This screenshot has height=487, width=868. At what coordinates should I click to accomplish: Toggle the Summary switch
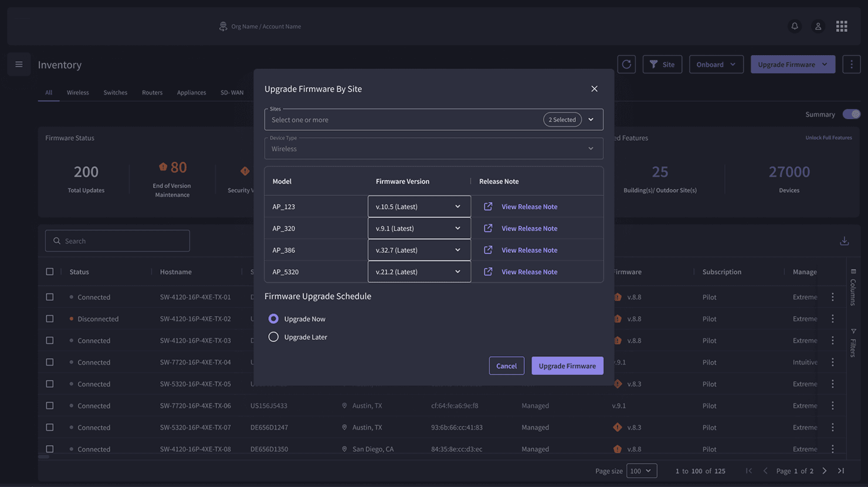click(x=852, y=114)
